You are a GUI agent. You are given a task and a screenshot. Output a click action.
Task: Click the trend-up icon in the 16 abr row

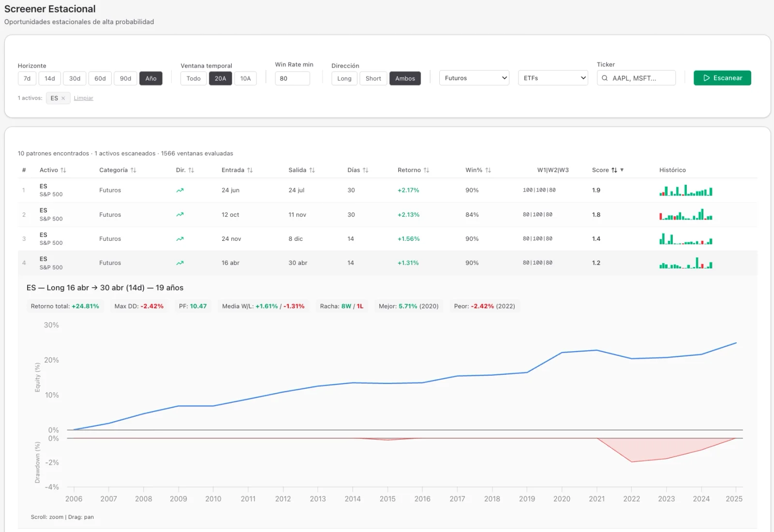point(180,263)
